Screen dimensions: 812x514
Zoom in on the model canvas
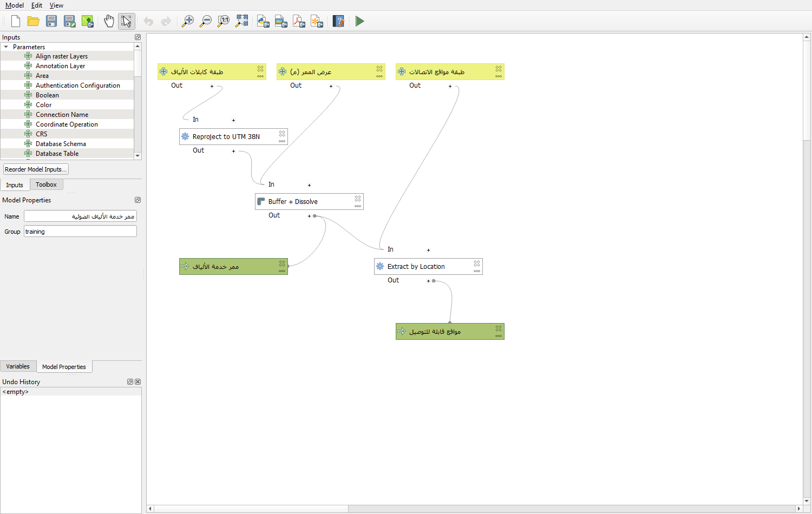188,21
